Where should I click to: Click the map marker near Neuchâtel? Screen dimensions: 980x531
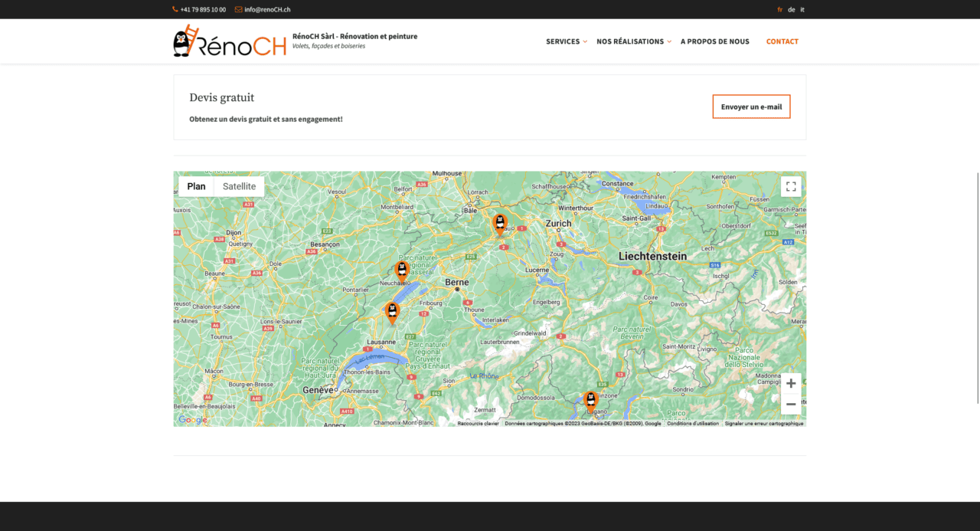click(402, 270)
